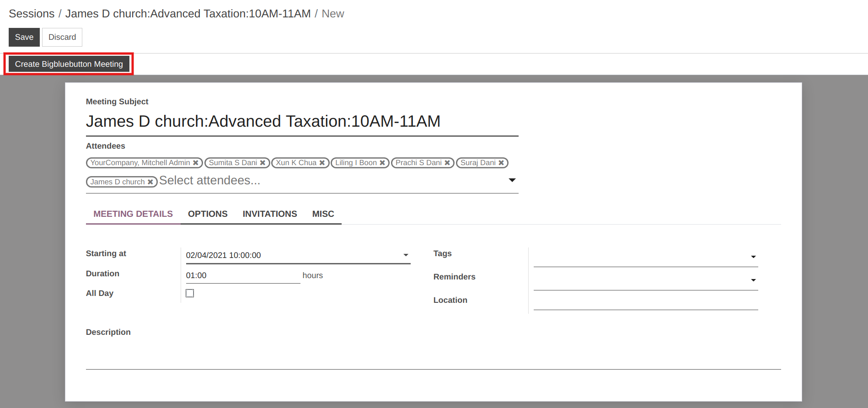868x408 pixels.
Task: Open the Invitations tab
Action: tap(270, 214)
